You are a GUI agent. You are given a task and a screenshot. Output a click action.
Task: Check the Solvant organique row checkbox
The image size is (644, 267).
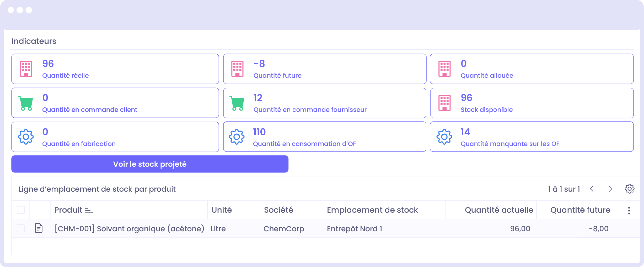[21, 228]
